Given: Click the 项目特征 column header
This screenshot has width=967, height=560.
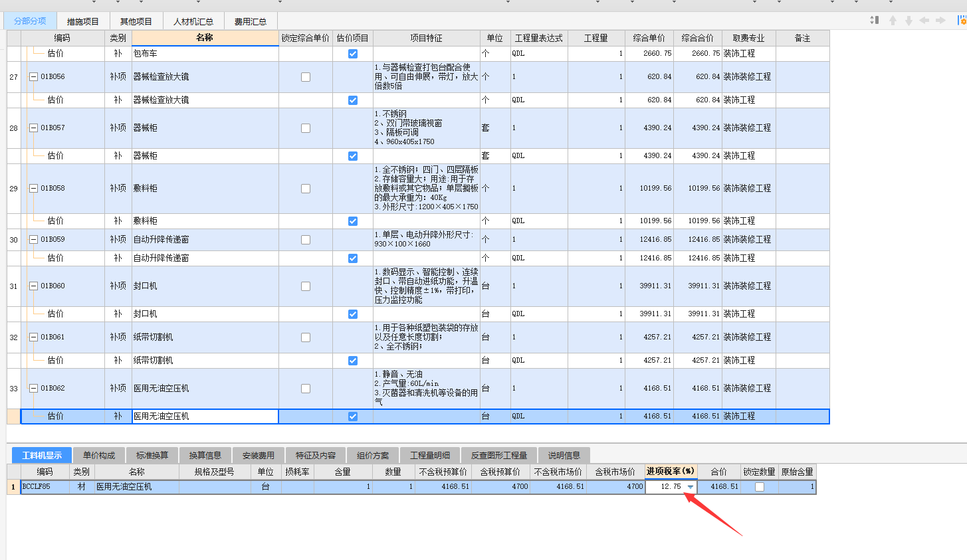Looking at the screenshot, I should [426, 38].
